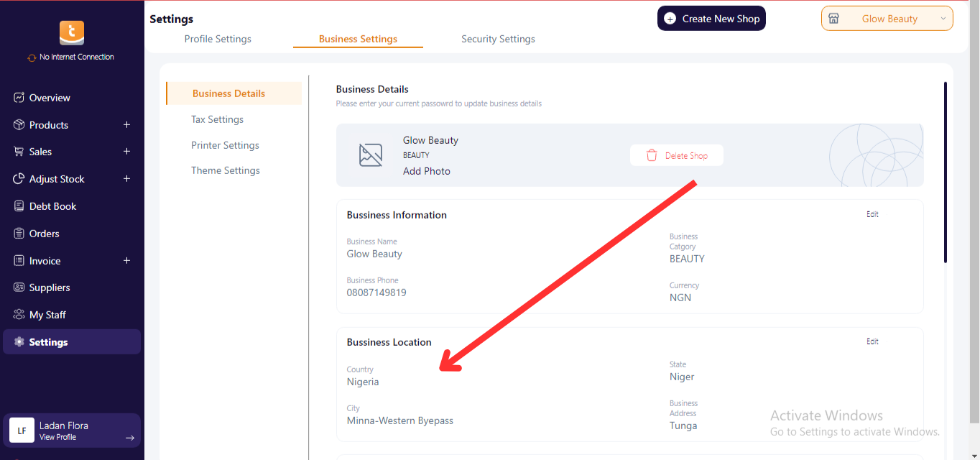Click the shop storefront icon beside Glow Beauty
Image resolution: width=980 pixels, height=460 pixels.
[833, 19]
